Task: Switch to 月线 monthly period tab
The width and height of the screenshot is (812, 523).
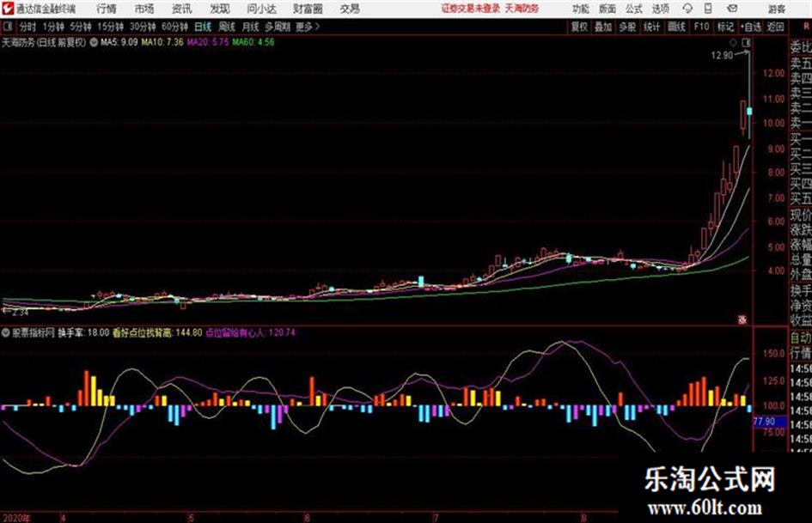Action: tap(251, 27)
